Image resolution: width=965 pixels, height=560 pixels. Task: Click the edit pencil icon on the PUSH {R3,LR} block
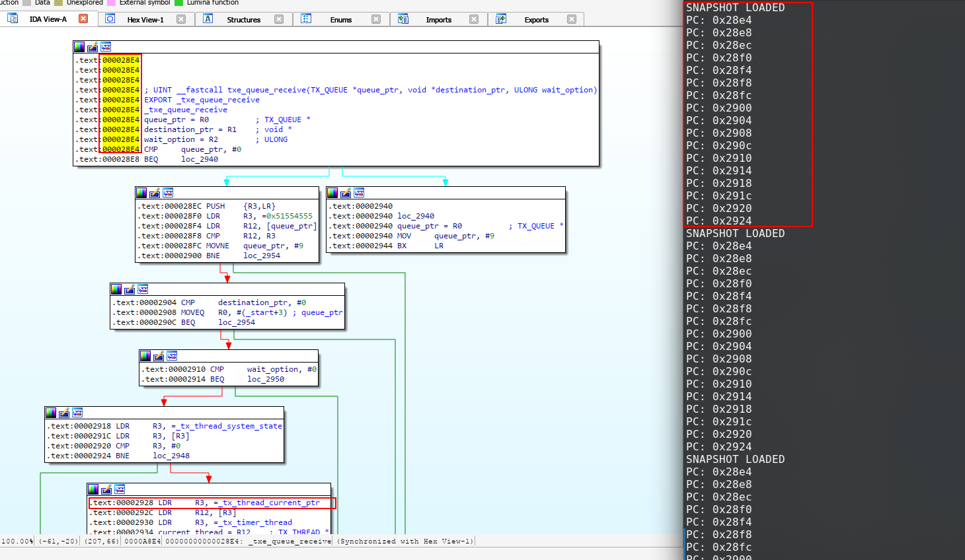(x=155, y=193)
